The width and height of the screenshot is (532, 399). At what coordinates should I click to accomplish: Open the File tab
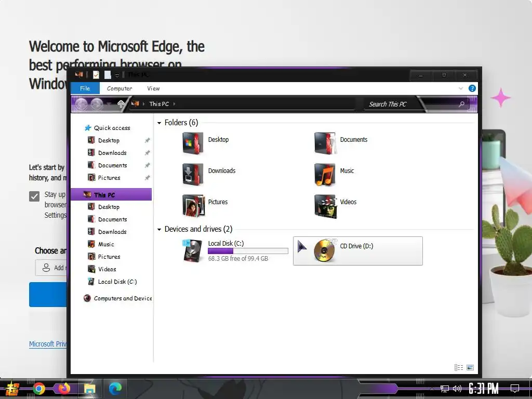pyautogui.click(x=85, y=88)
